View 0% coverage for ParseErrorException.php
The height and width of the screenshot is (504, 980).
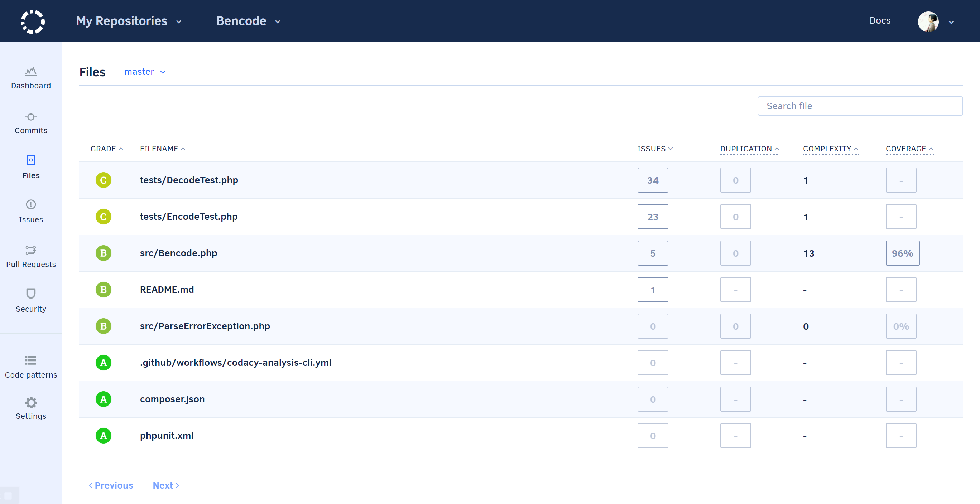click(x=901, y=326)
